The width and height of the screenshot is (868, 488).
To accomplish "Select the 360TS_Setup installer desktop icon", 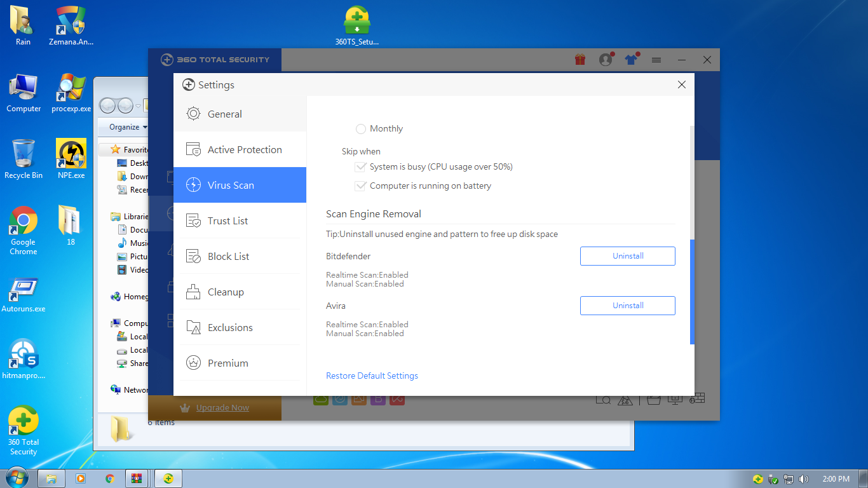I will coord(357,26).
